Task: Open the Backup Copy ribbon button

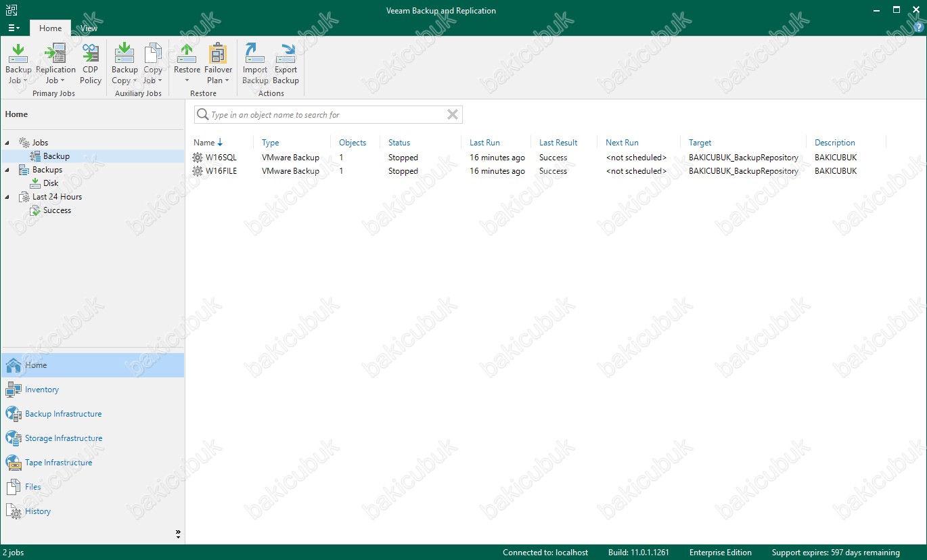Action: [125, 64]
